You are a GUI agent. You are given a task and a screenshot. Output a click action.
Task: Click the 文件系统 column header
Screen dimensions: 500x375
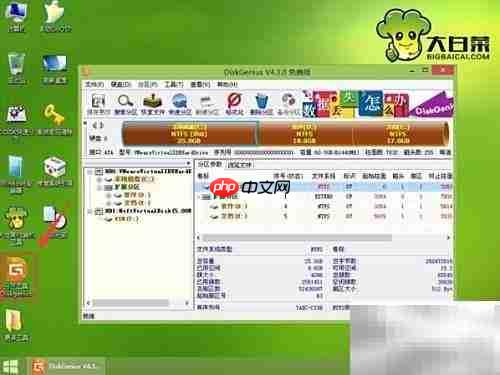[323, 176]
